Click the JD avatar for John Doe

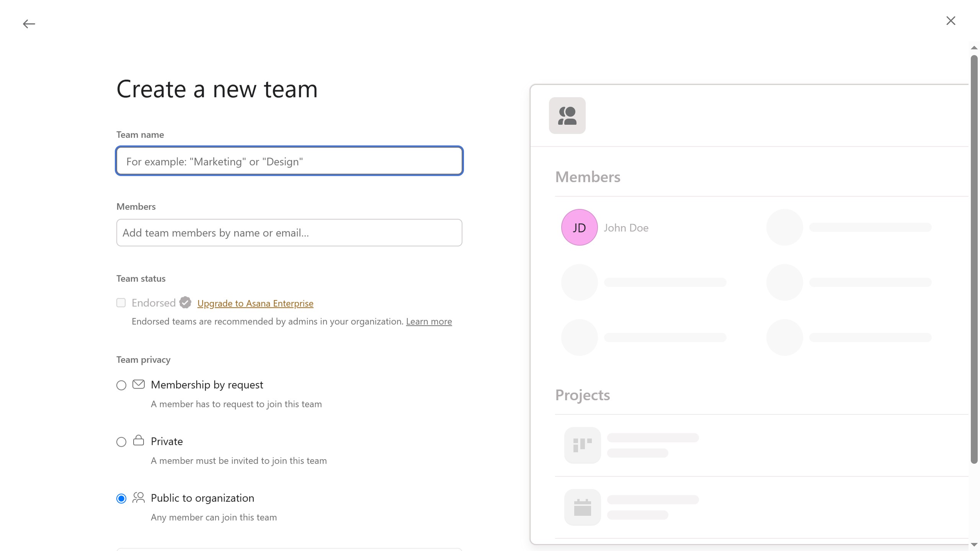579,227
